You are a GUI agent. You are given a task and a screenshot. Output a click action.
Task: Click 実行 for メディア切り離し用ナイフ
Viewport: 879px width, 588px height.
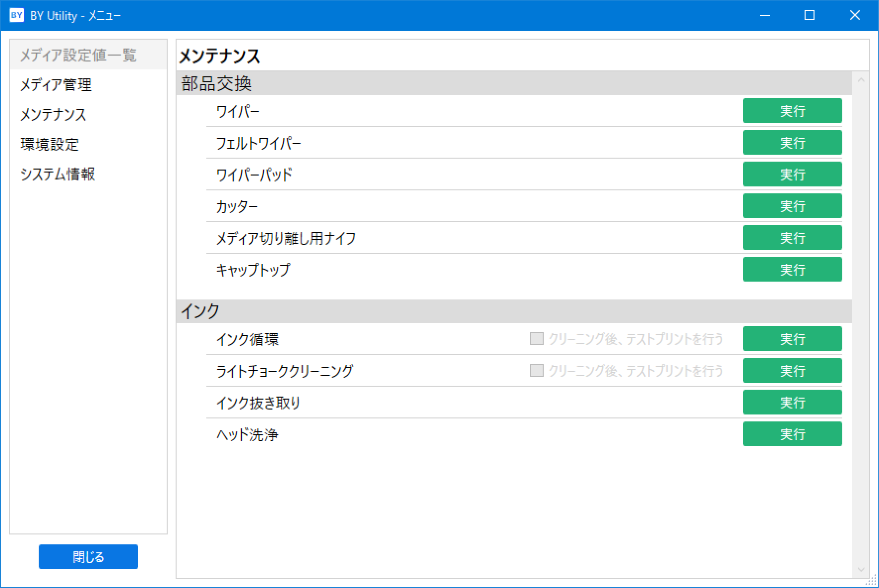coord(792,237)
